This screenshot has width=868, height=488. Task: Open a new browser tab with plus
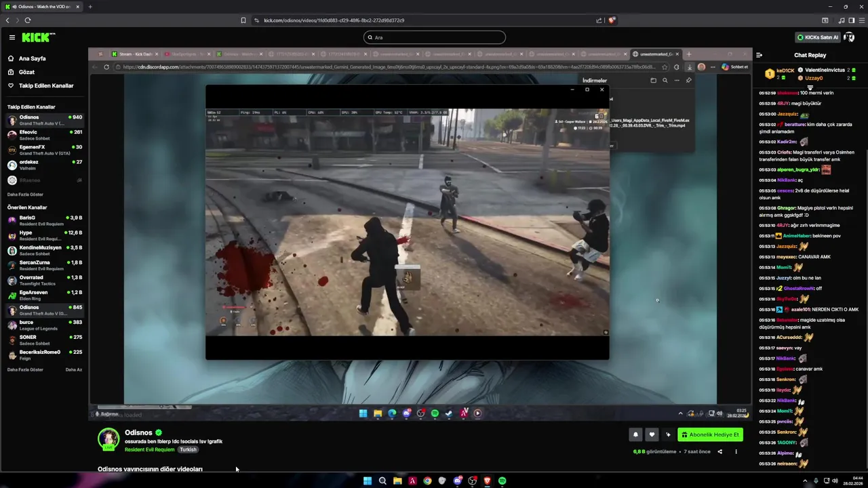(x=90, y=7)
